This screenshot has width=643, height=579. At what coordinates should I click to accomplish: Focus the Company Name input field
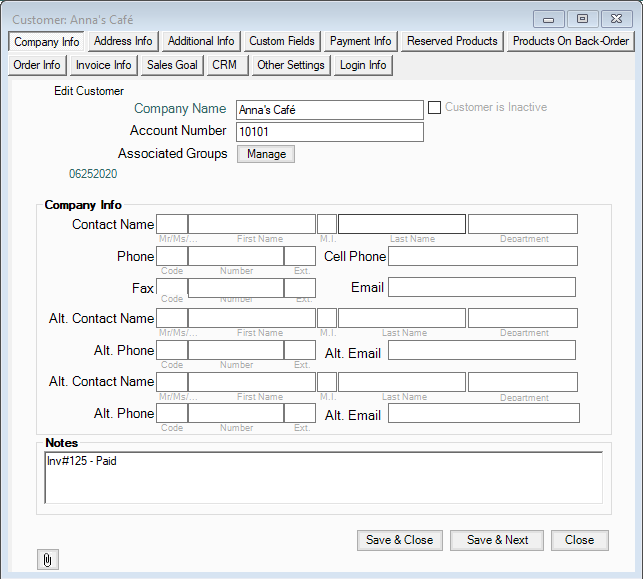click(x=329, y=110)
